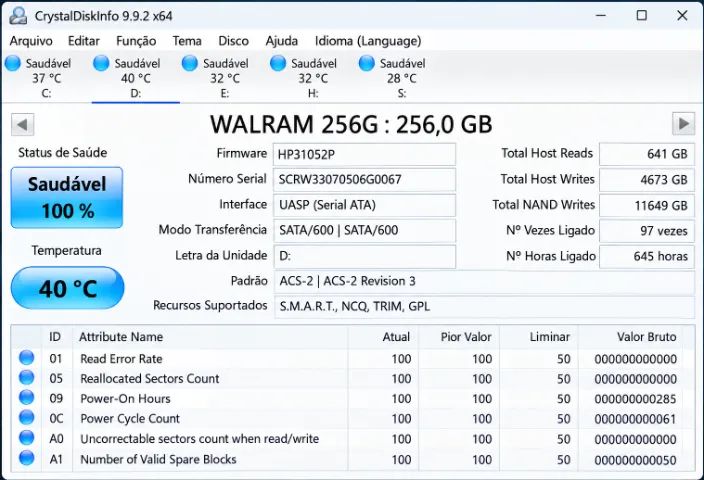Click status orb of Reallocated Sectors Count row

pos(26,378)
